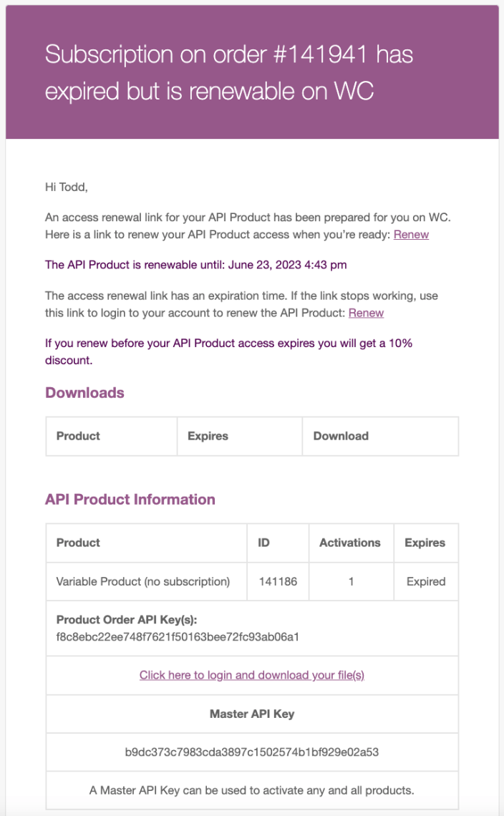Open 'Click here to login and download your file(s)'
This screenshot has width=504, height=816.
coord(251,675)
